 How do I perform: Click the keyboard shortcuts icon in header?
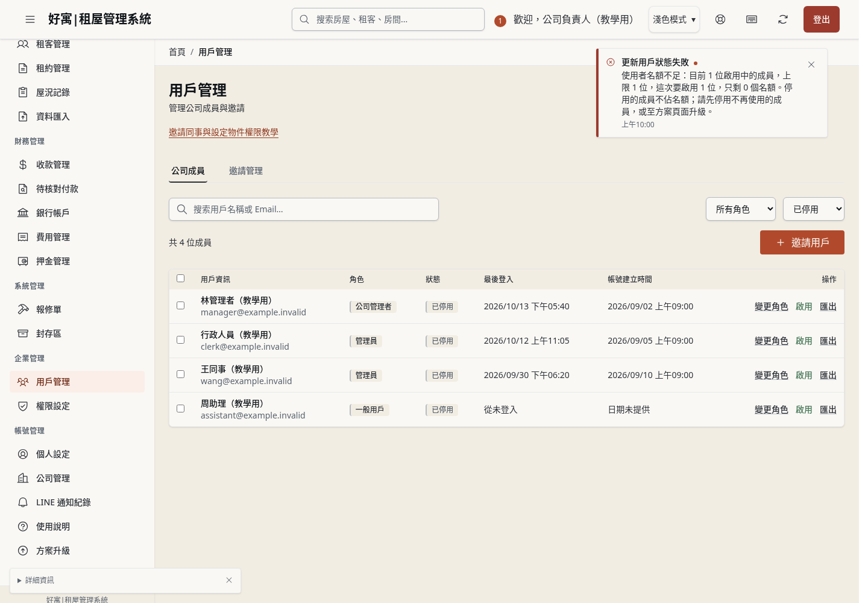pyautogui.click(x=752, y=19)
